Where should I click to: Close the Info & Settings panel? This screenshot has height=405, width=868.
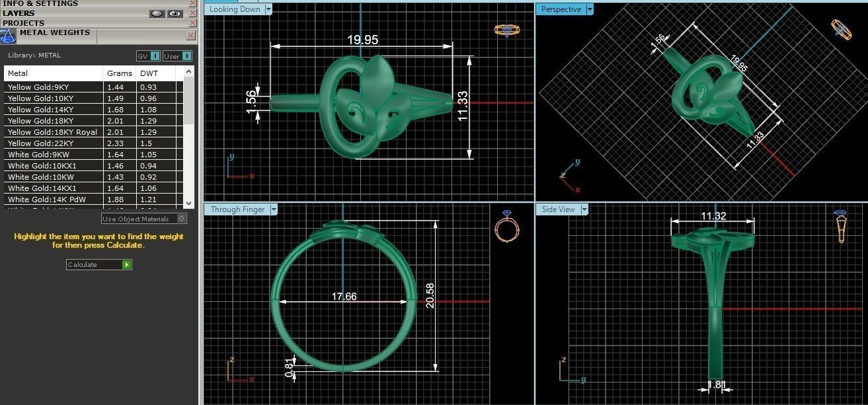(192, 3)
